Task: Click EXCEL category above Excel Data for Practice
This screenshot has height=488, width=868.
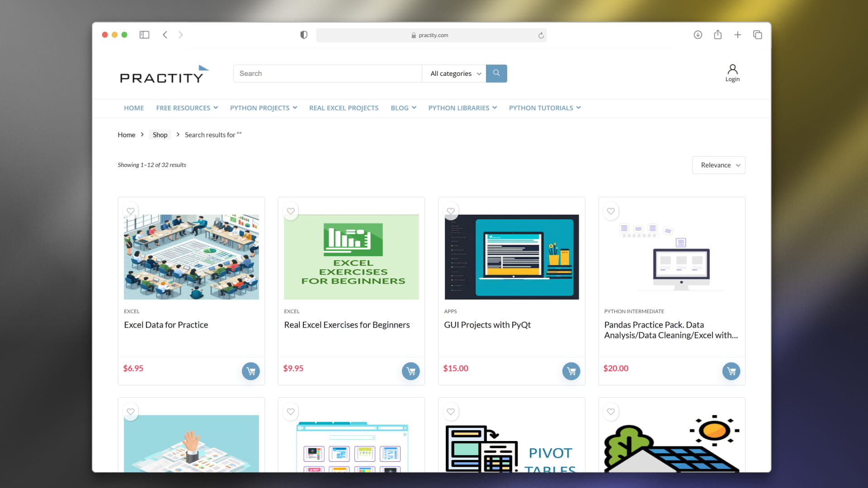Action: [x=132, y=311]
